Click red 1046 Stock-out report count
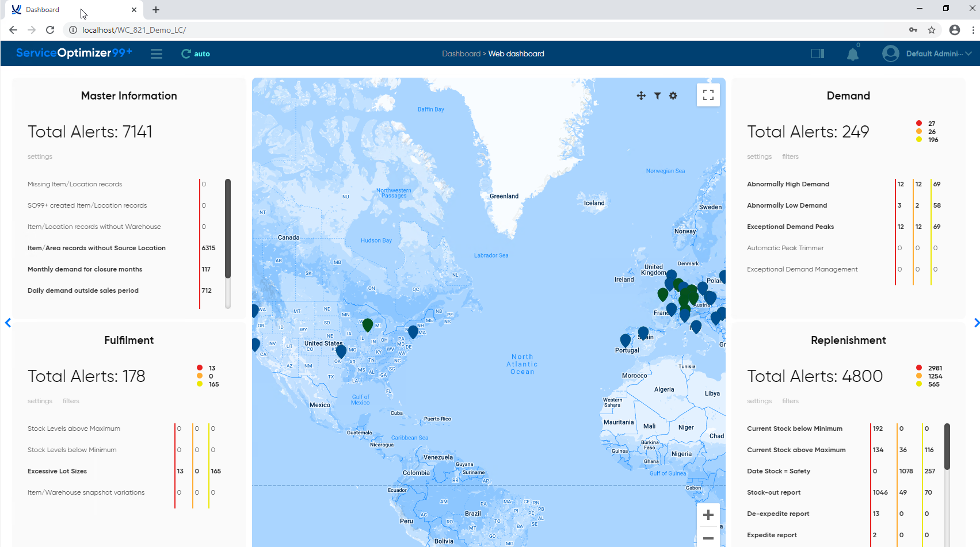This screenshot has width=980, height=547. 880,492
